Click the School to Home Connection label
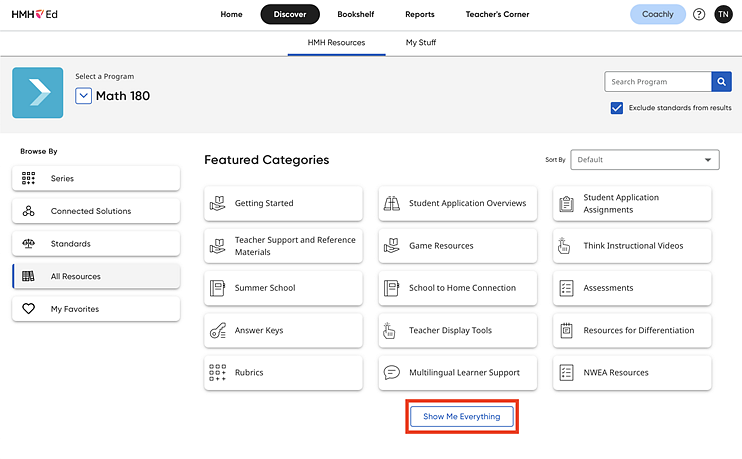 pyautogui.click(x=462, y=288)
